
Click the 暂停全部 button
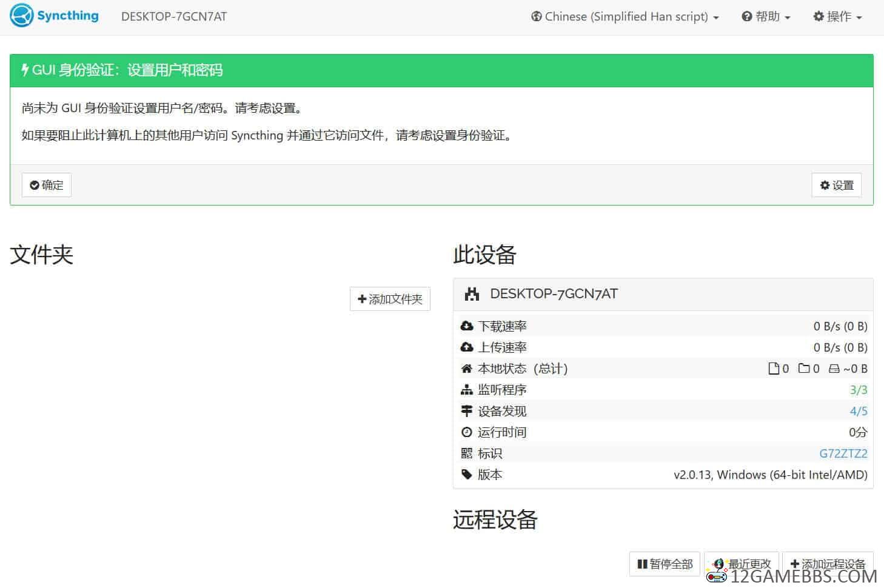[665, 564]
